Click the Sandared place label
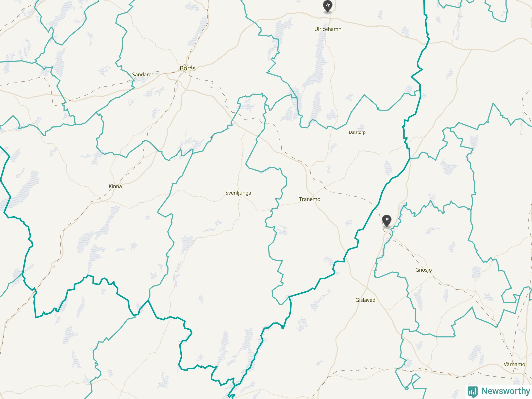The height and width of the screenshot is (399, 532). click(143, 75)
